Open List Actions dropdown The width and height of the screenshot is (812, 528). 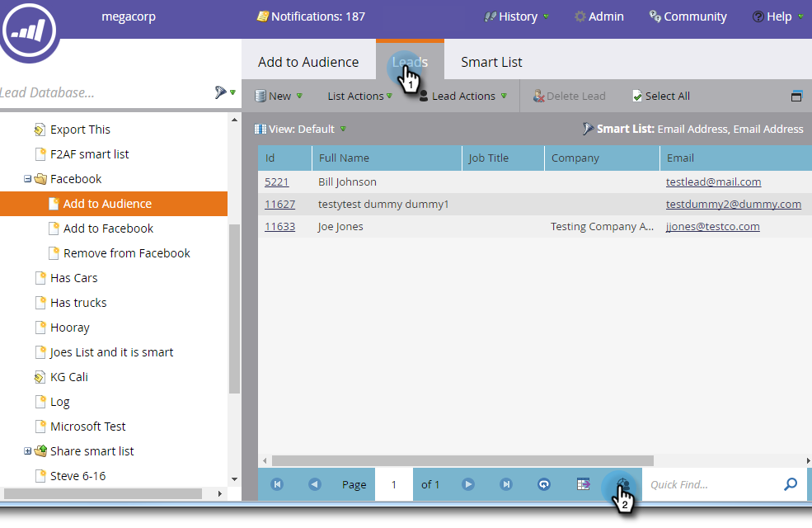click(360, 96)
